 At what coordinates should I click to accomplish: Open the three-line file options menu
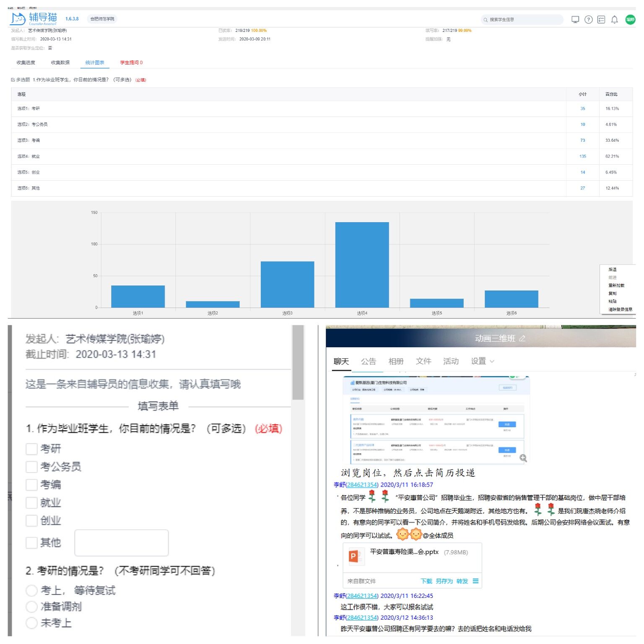(x=475, y=581)
